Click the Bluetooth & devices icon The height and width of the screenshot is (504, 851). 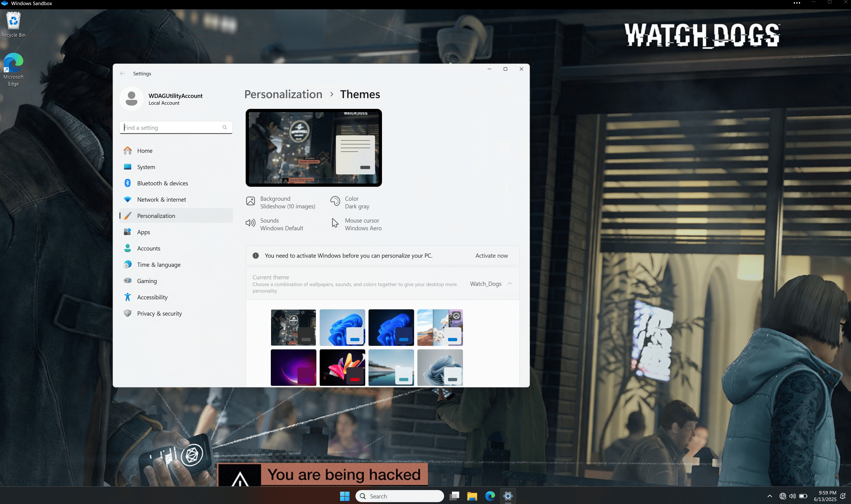(x=127, y=183)
